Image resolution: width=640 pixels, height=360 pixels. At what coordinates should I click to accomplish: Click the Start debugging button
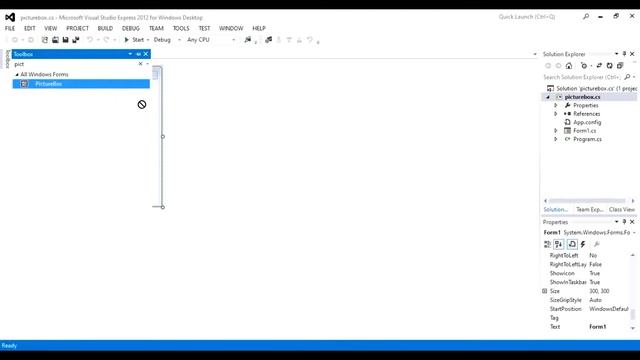134,40
